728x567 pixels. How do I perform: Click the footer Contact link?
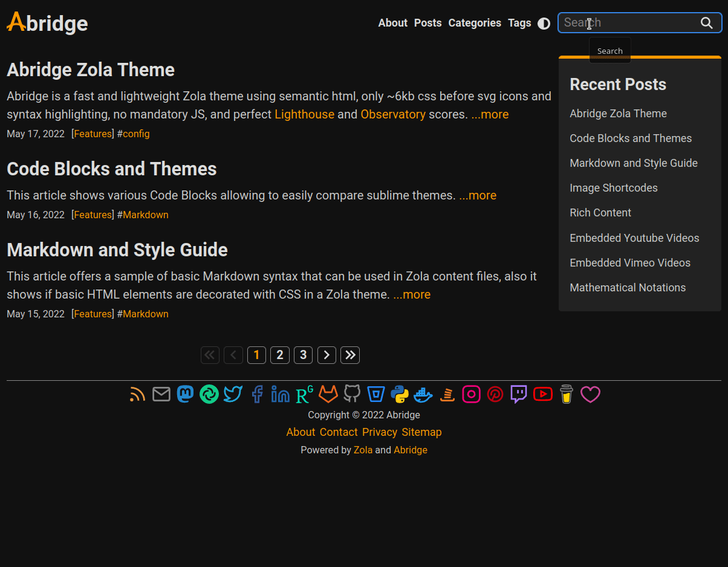(x=339, y=432)
